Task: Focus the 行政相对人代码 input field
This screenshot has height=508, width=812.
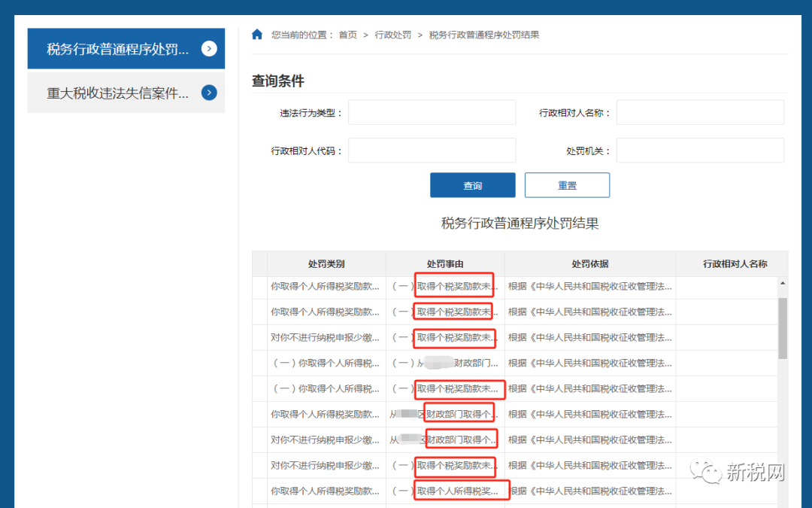Action: 432,151
